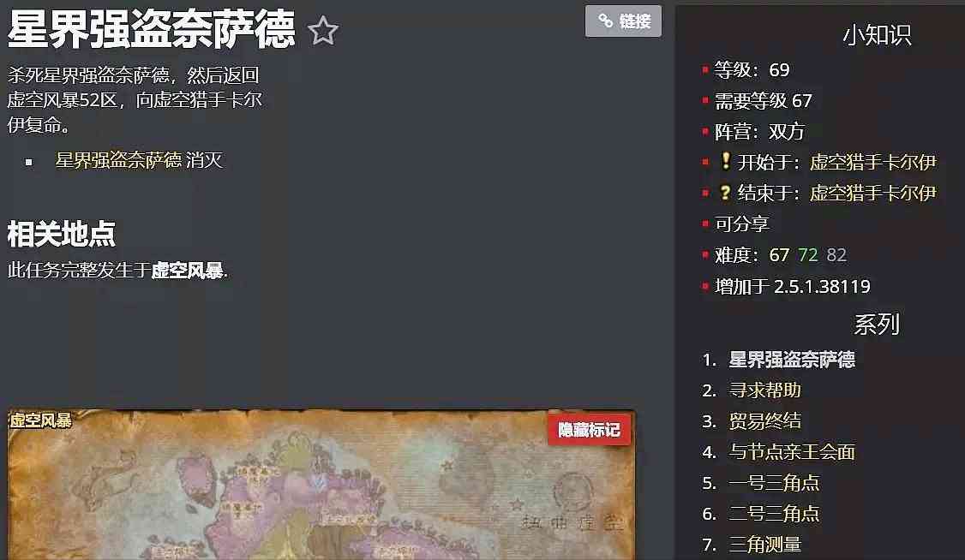The image size is (965, 560).
Task: Toggle the 隐藏标记 map markers button
Action: [589, 430]
